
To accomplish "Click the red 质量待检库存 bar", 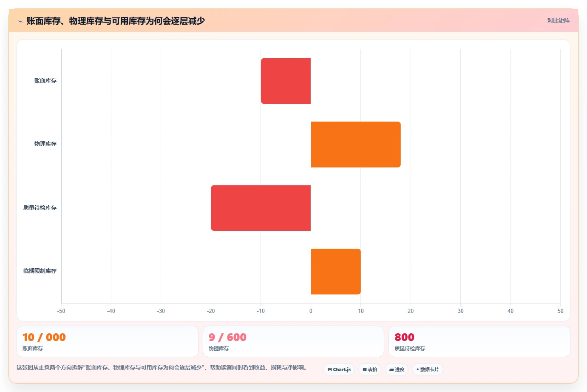I will click(x=261, y=208).
